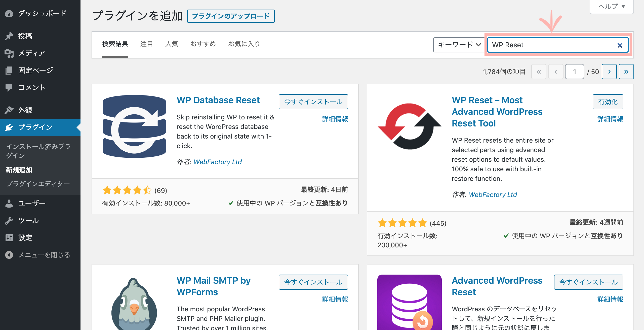Click the WP Database Reset plugin thumbnail
The image size is (644, 330).
pyautogui.click(x=134, y=126)
